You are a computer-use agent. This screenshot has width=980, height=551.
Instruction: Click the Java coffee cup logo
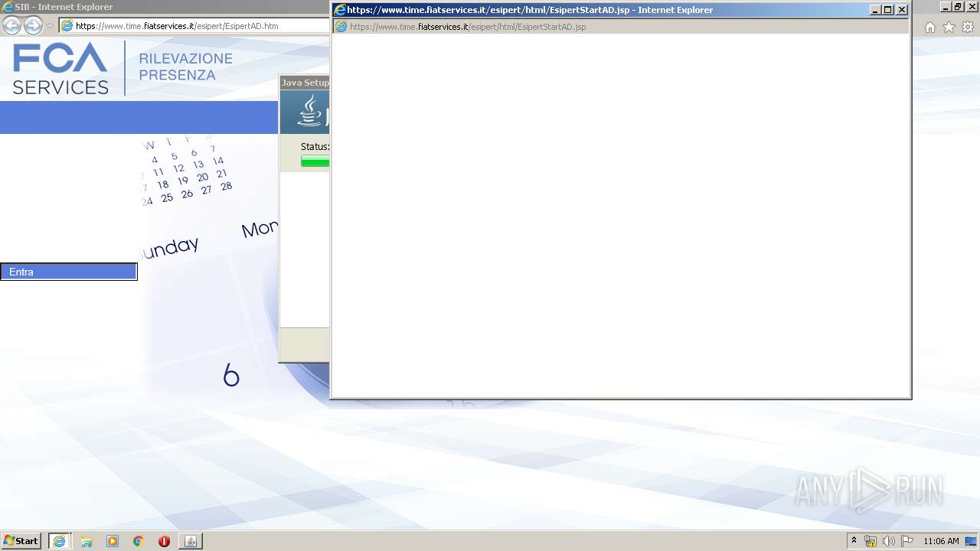pyautogui.click(x=310, y=111)
